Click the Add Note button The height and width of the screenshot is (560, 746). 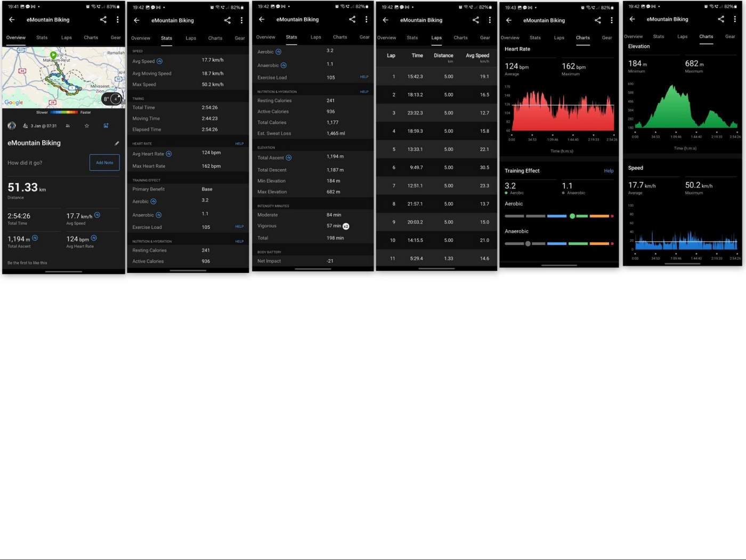tap(104, 163)
